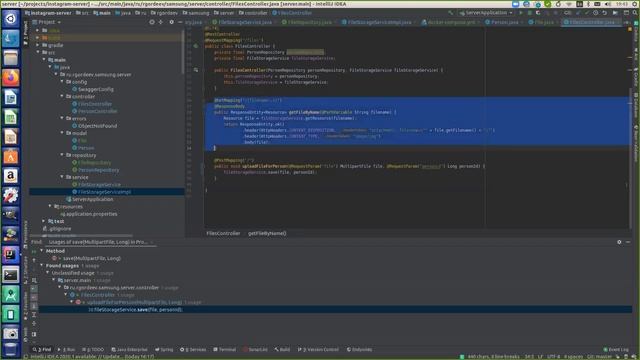This screenshot has width=640, height=360.
Task: Select FileStorageServiceImpl in project tree
Action: point(104,192)
